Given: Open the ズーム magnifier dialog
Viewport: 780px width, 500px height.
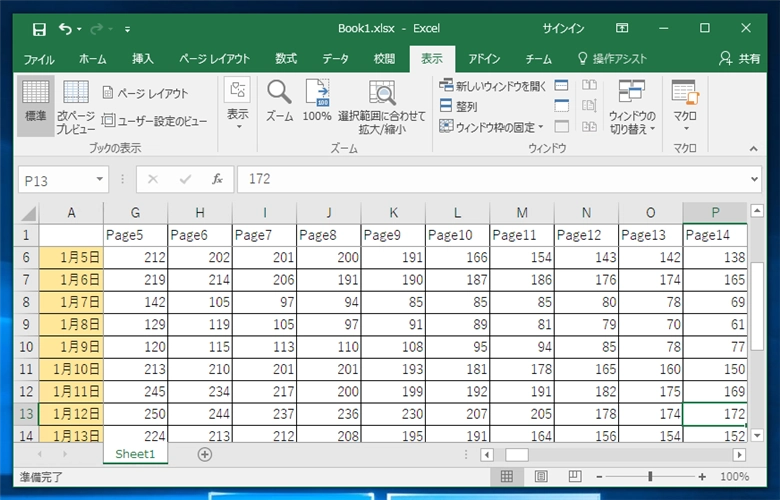Looking at the screenshot, I should [x=279, y=101].
